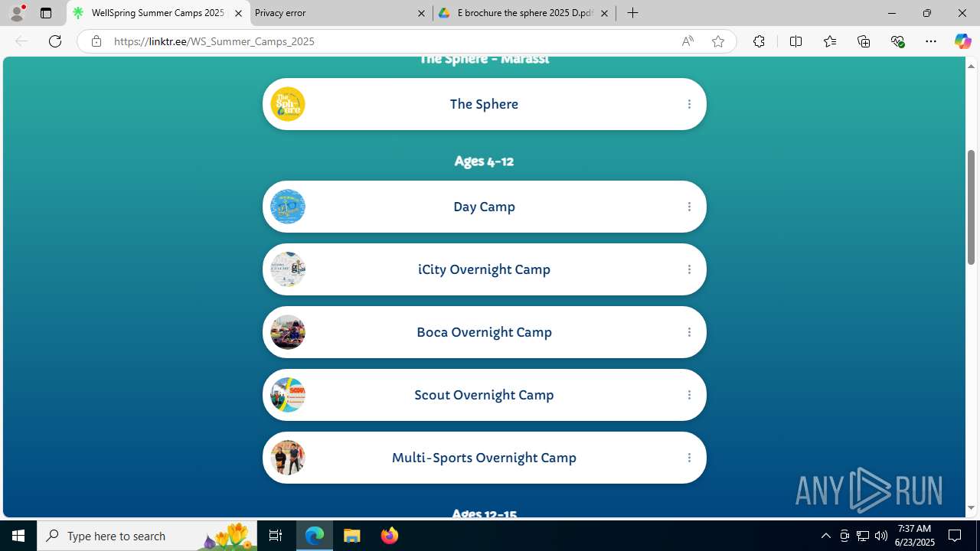Screen dimensions: 980x551
Task: Open share menu dots on The Sphere
Action: coord(689,104)
